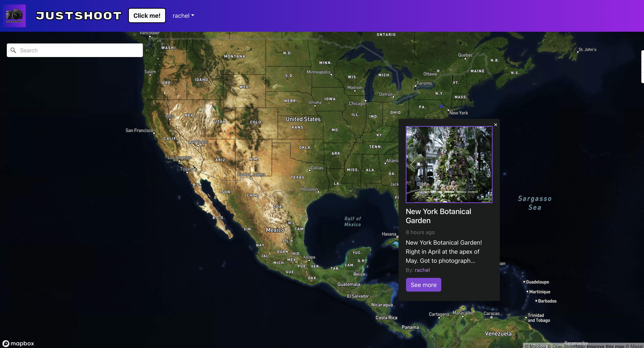644x348 pixels.
Task: Click the 'Toronto' city label
Action: 424,83
